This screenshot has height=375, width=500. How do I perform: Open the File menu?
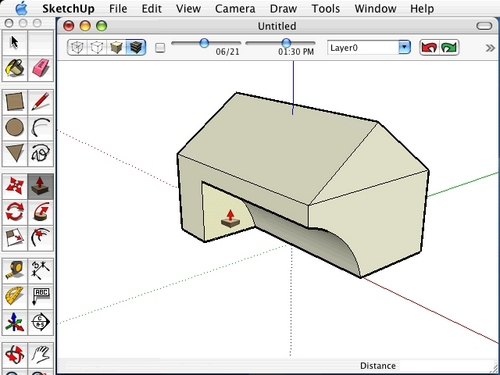pyautogui.click(x=118, y=9)
